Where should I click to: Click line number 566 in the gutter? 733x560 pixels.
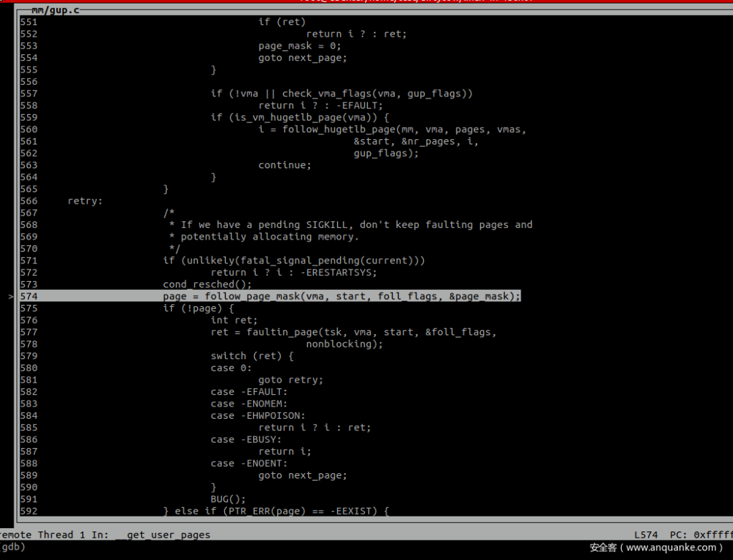(29, 201)
